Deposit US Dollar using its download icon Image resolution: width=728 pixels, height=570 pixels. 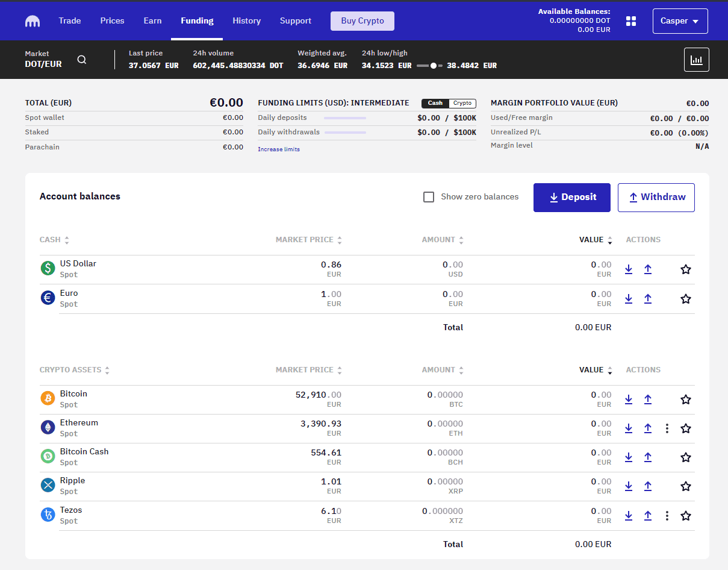tap(629, 269)
